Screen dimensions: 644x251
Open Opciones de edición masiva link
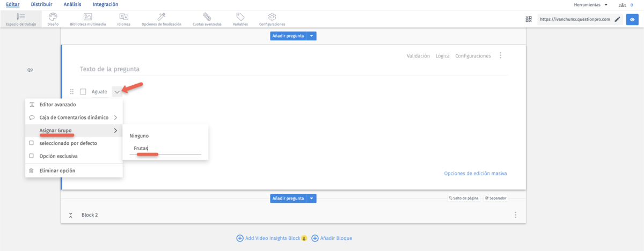pyautogui.click(x=475, y=173)
